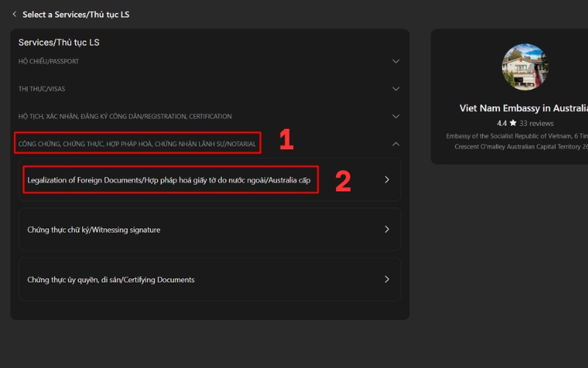View the 33 reviews link
This screenshot has width=588, height=368.
coord(537,123)
